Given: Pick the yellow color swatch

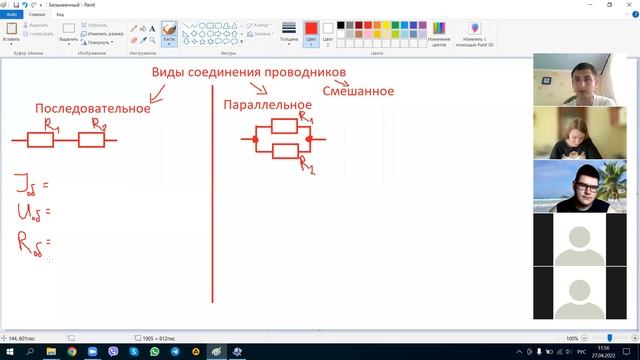Looking at the screenshot, I should (x=386, y=25).
